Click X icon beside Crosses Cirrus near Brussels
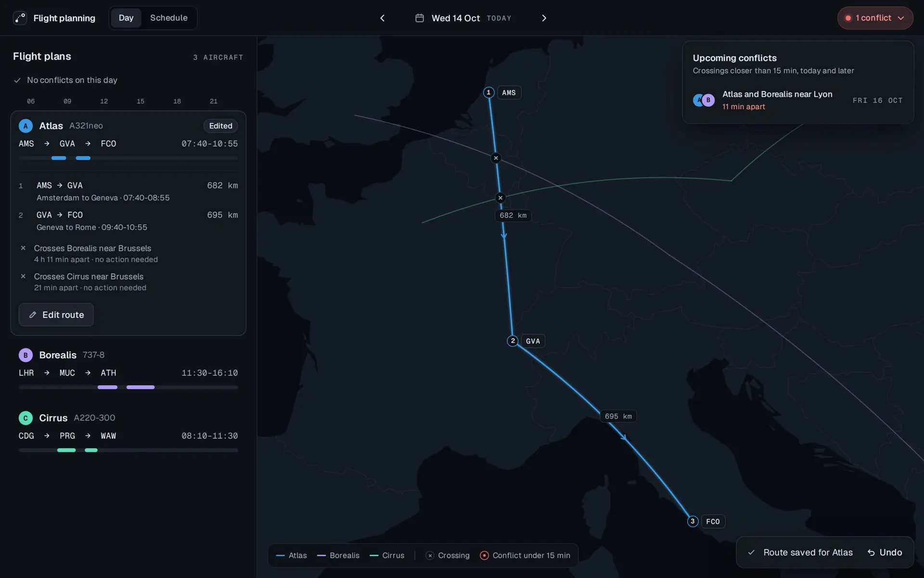 pos(23,276)
